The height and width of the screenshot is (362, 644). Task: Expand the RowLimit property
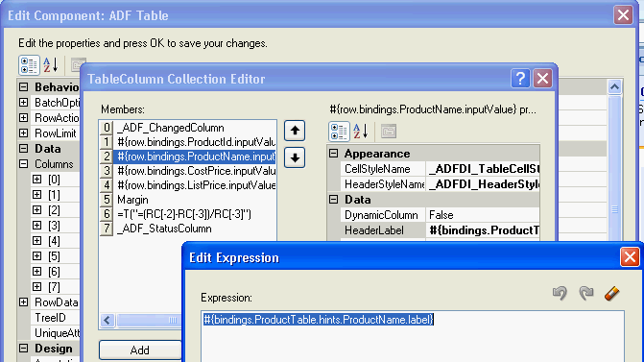tap(23, 133)
